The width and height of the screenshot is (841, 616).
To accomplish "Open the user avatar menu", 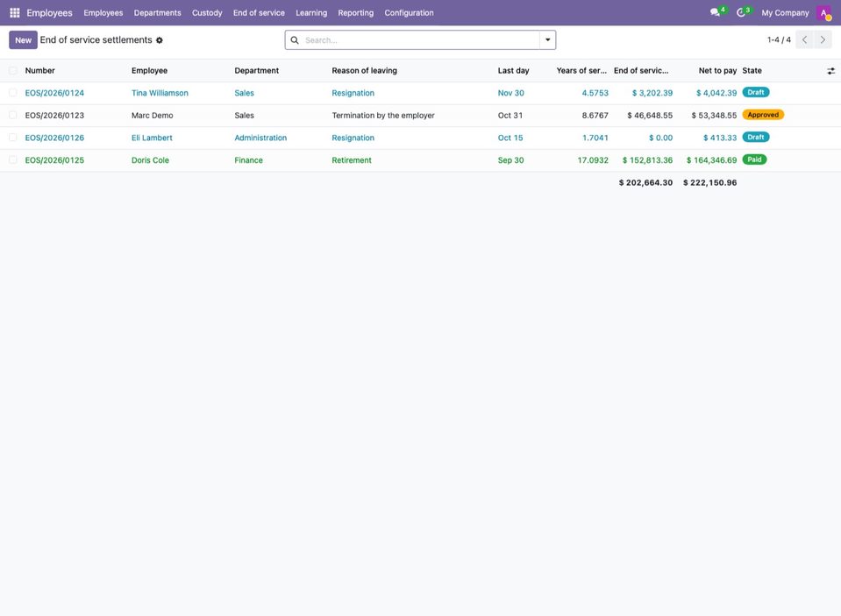I will pos(823,12).
